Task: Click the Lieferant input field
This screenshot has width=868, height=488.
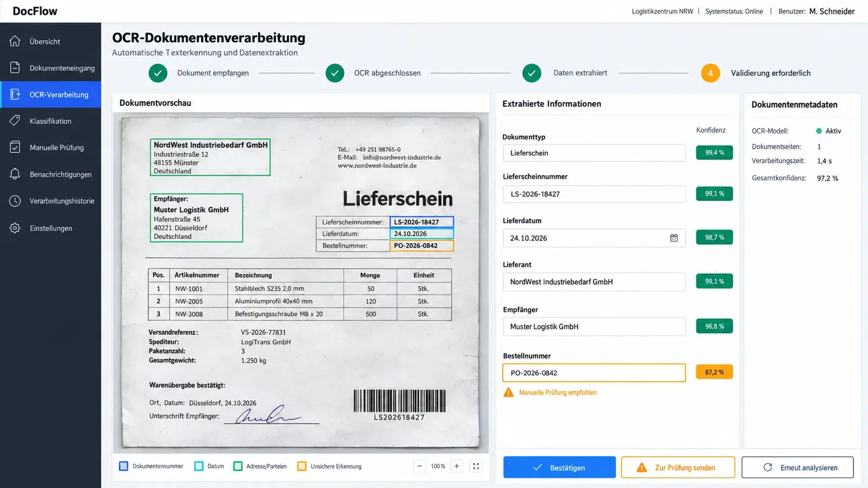Action: (594, 282)
